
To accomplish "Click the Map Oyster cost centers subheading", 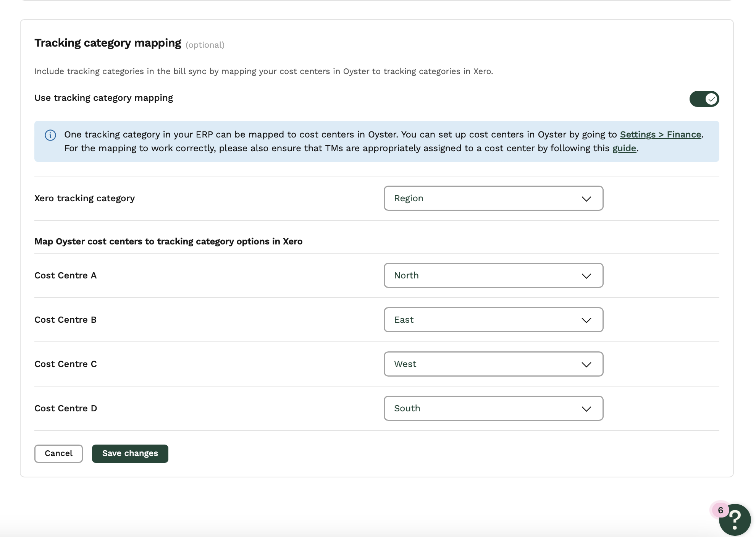I will tap(168, 241).
